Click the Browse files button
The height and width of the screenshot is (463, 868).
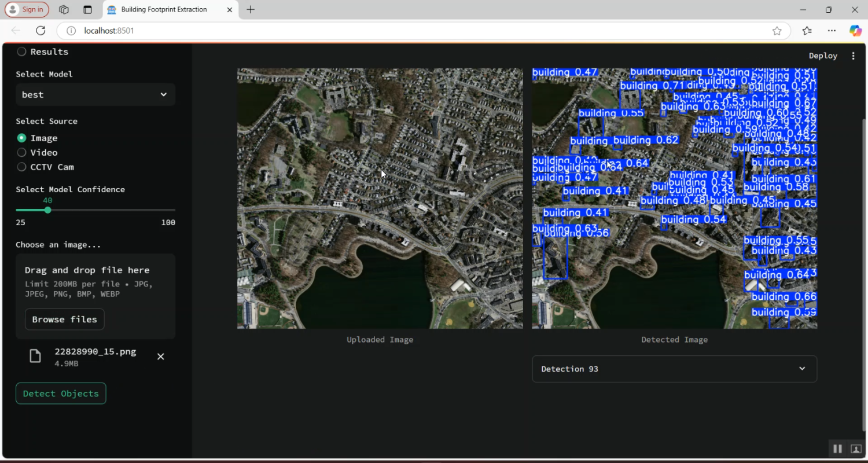pos(64,319)
